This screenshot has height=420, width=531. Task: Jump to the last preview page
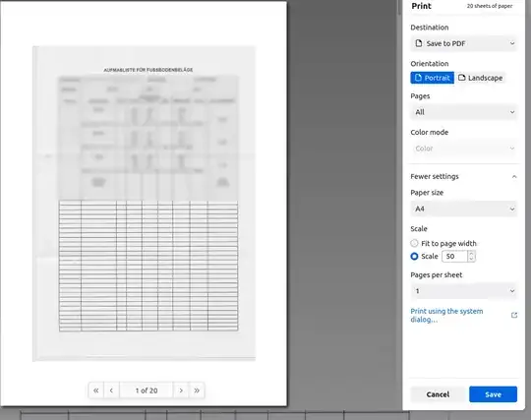click(197, 390)
